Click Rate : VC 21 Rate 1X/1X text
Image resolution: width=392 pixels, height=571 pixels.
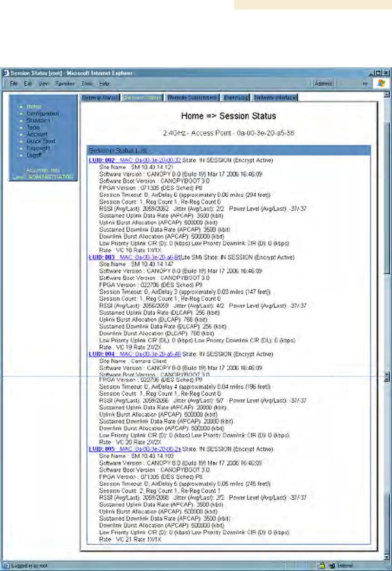coord(129,539)
